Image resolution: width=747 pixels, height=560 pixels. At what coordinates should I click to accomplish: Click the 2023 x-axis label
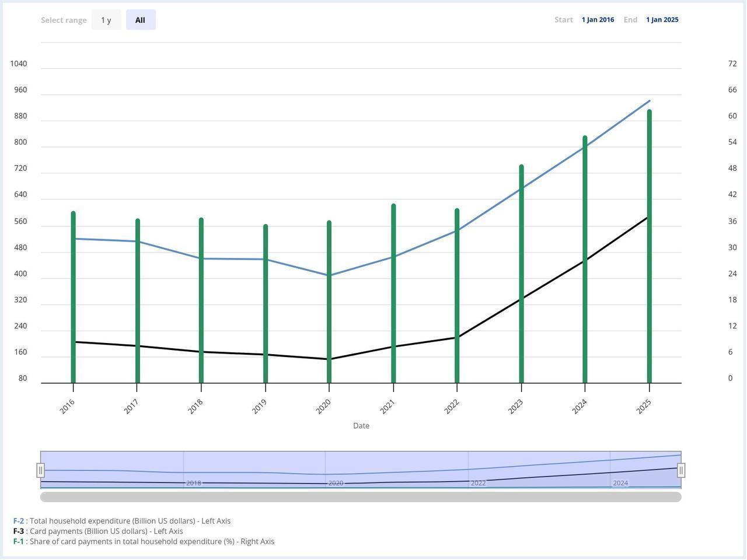pos(516,407)
